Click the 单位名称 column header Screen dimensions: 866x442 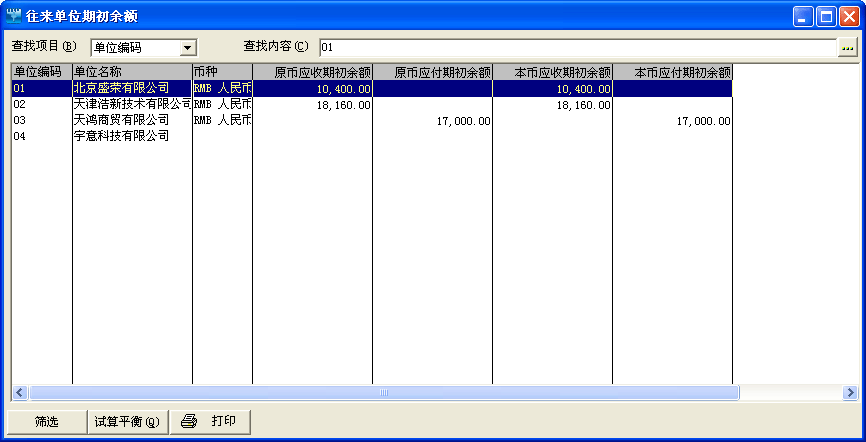click(x=131, y=72)
